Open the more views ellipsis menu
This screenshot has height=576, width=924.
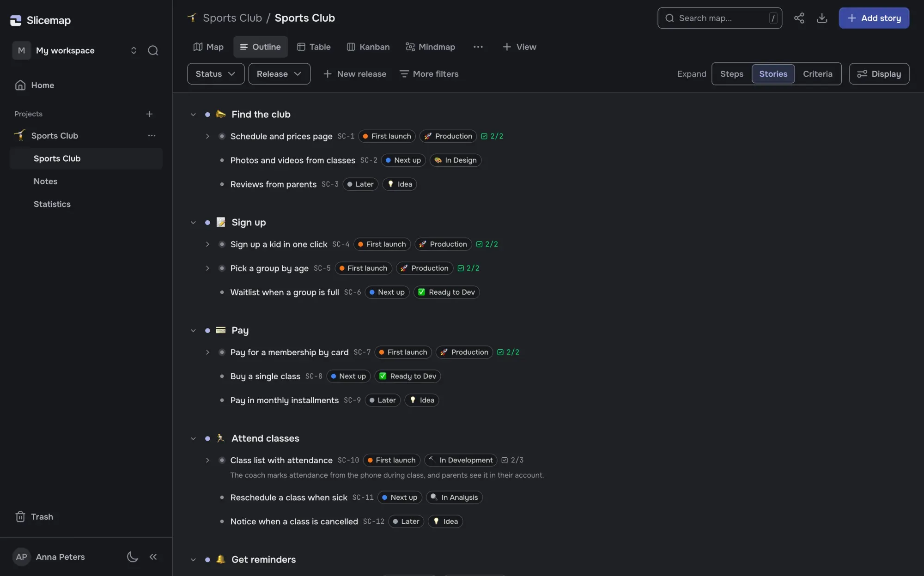click(x=478, y=47)
